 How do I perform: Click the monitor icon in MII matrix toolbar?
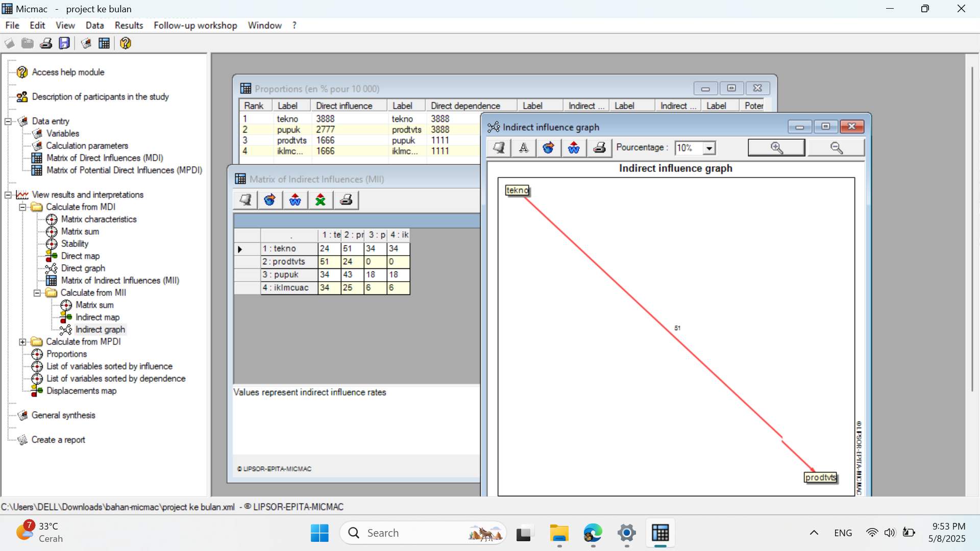click(246, 200)
